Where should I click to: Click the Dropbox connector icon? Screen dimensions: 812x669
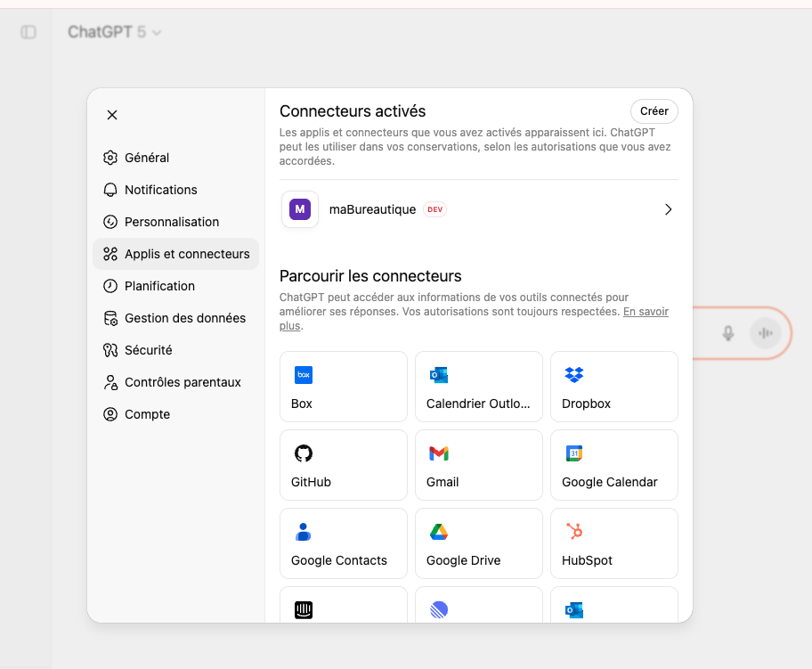pos(574,375)
